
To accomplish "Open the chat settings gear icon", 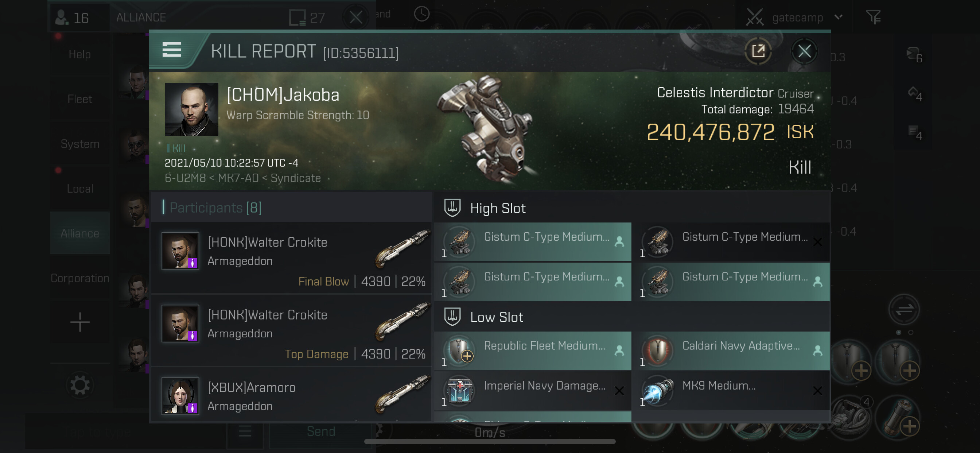I will 79,385.
